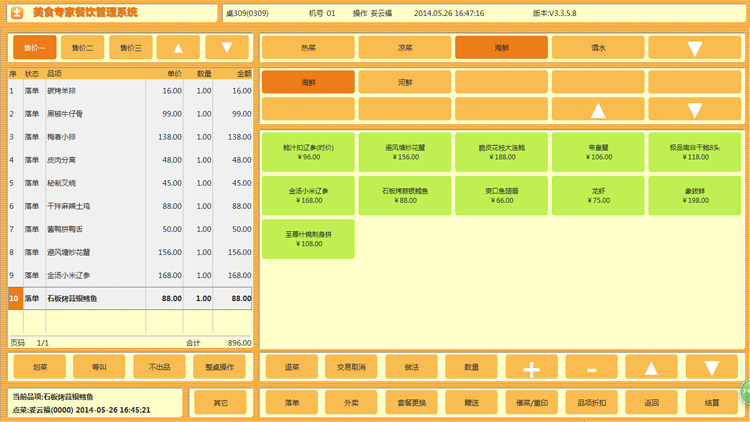Click the down arrow above the 结算 button

click(712, 367)
